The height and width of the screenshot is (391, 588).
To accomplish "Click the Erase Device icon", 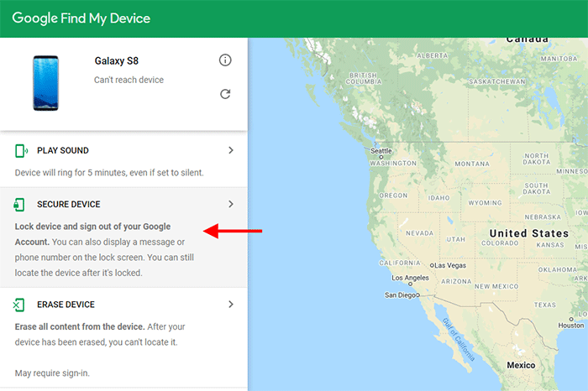I will [18, 305].
